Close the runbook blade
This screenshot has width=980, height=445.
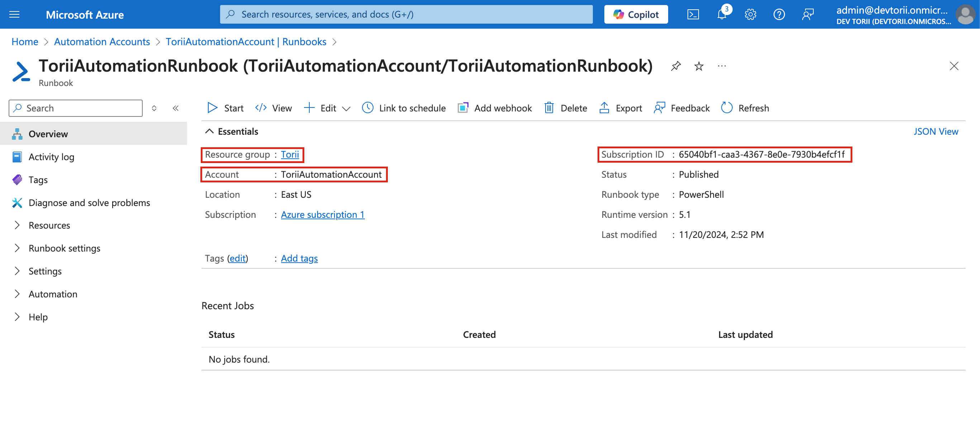pyautogui.click(x=954, y=66)
